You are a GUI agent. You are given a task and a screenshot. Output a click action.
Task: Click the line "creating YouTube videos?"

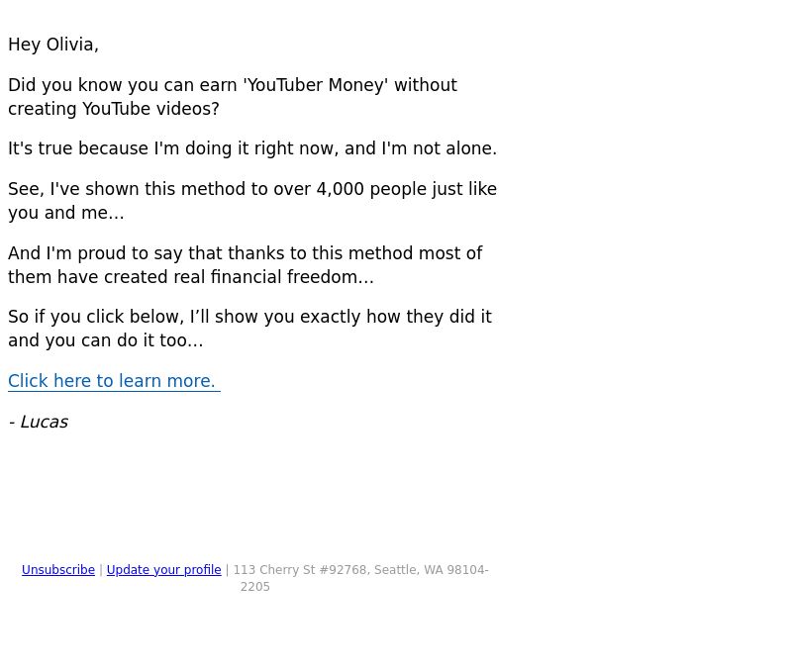(x=114, y=109)
